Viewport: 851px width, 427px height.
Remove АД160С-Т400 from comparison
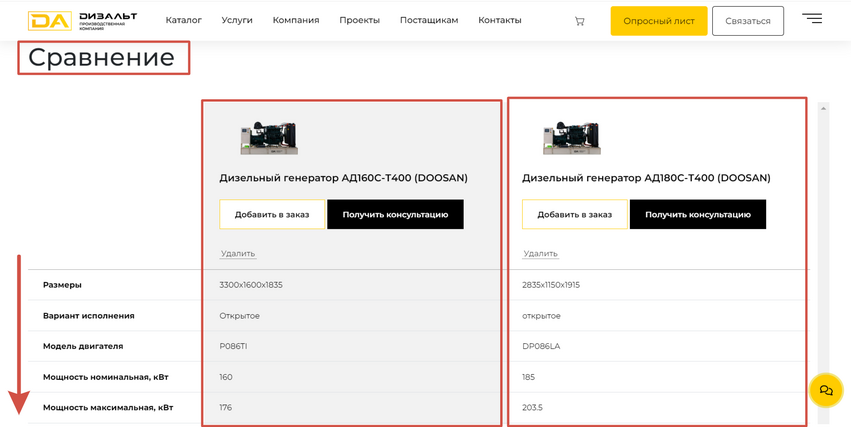coord(238,253)
